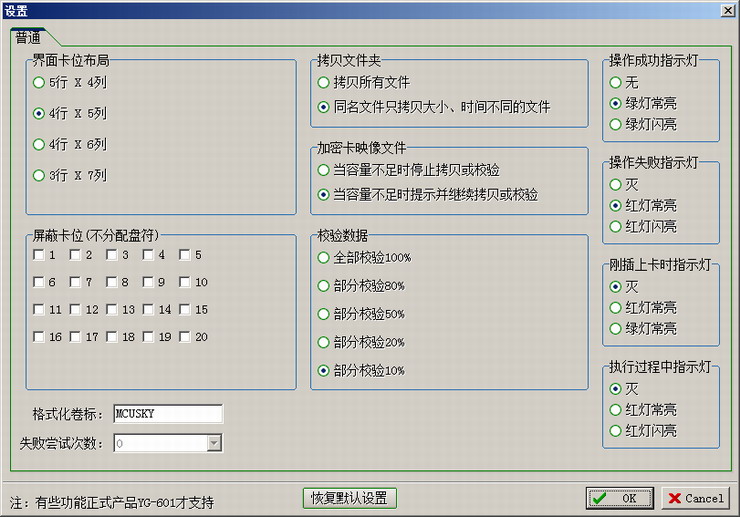The image size is (740, 517).
Task: Select 全部校验100% verification option
Action: [324, 258]
